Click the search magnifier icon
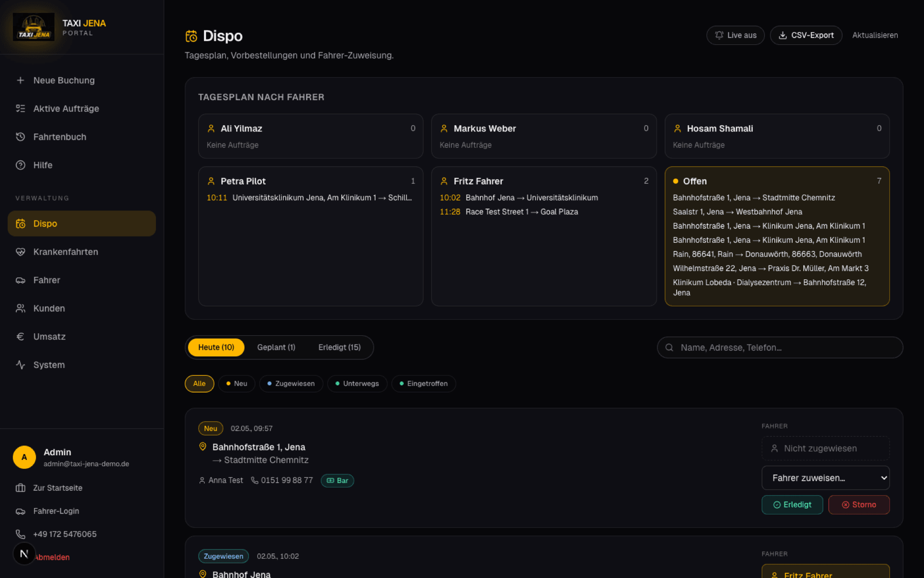 click(x=669, y=347)
